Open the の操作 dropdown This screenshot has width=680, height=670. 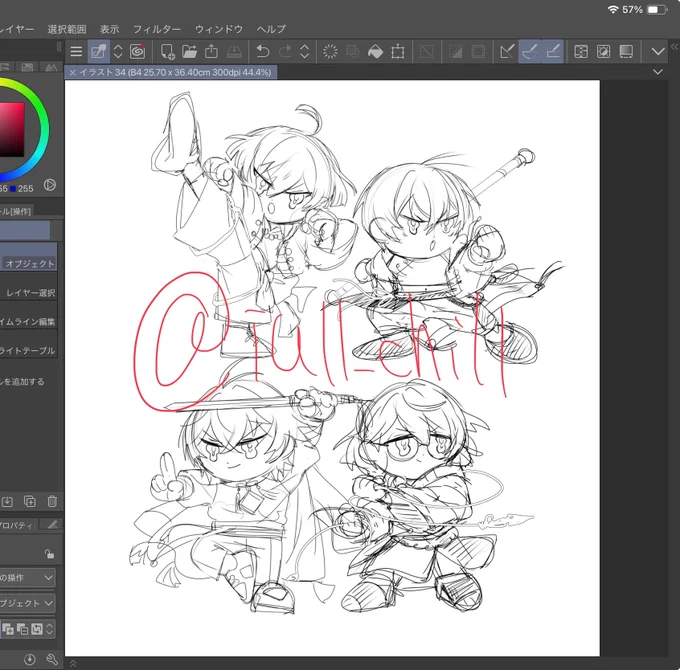pos(27,578)
